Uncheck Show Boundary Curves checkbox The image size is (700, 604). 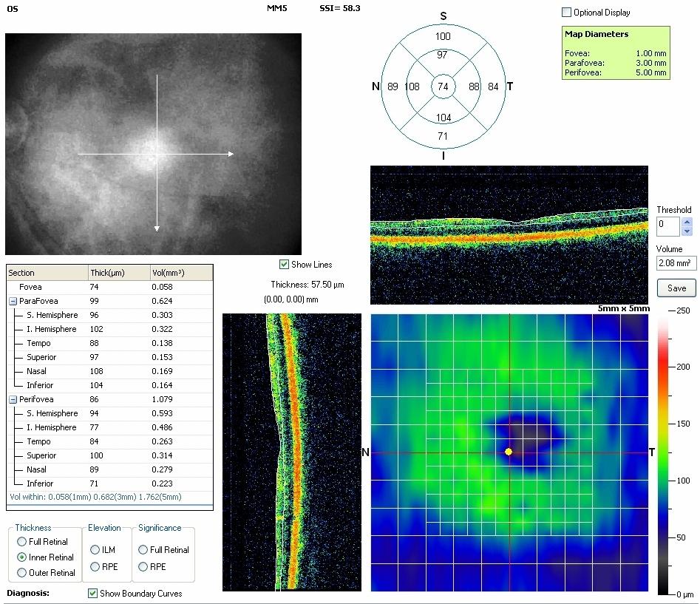[92, 593]
